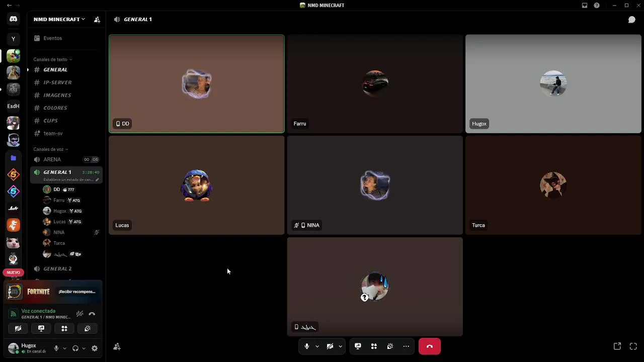Click Voz conectada connection status text
The image size is (644, 362).
pos(38,311)
